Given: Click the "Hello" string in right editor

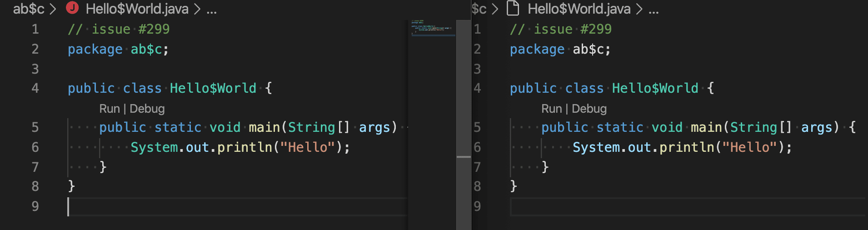Looking at the screenshot, I should [749, 147].
